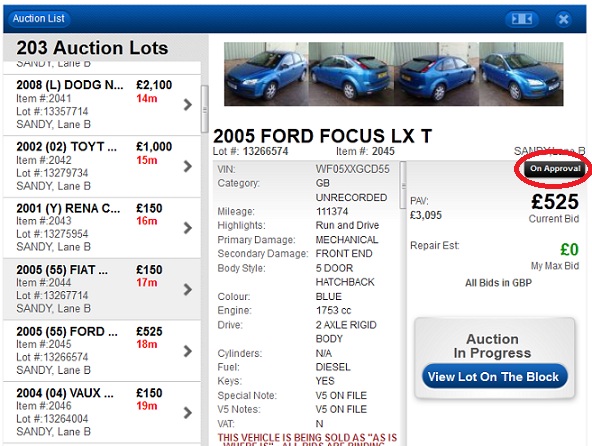
Task: Click 19m timer on VAUX lot
Action: pyautogui.click(x=146, y=406)
